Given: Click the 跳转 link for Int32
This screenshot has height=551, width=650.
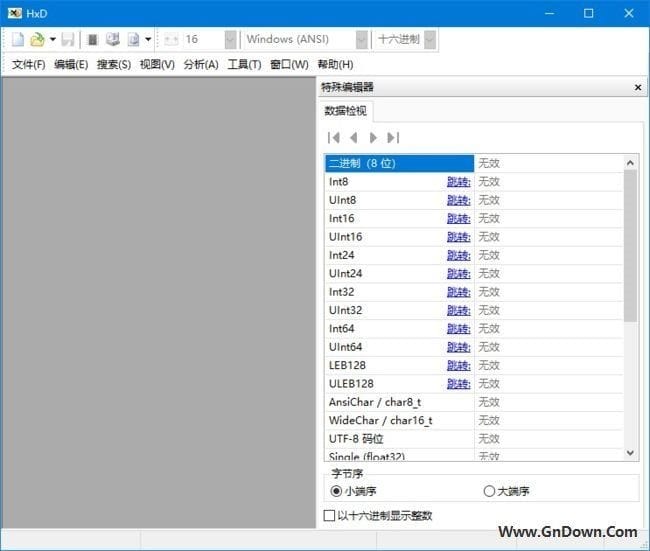Looking at the screenshot, I should click(458, 292).
